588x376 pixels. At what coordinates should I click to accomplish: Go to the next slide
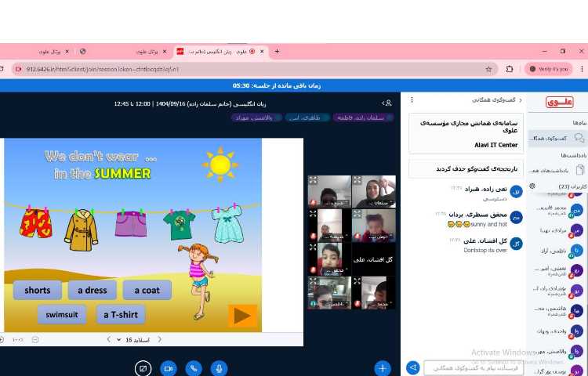click(107, 339)
